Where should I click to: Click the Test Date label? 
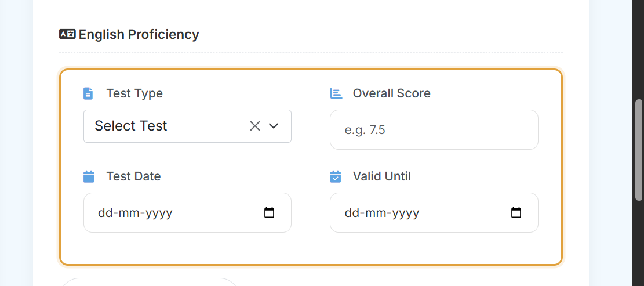pyautogui.click(x=133, y=176)
